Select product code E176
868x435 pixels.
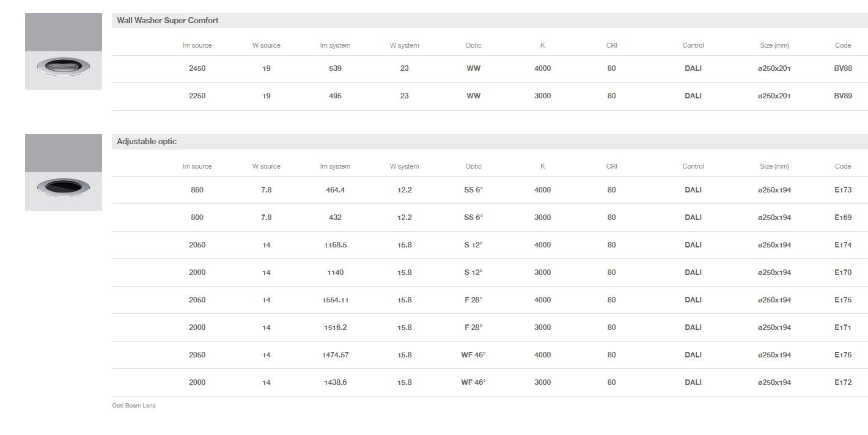click(842, 355)
